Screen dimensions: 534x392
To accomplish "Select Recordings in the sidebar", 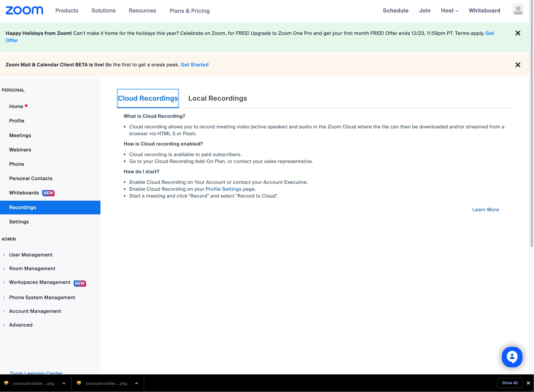I will tap(50, 208).
